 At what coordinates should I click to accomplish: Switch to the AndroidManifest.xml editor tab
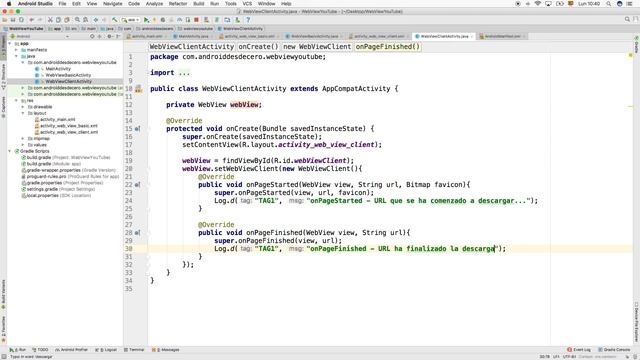pos(502,36)
